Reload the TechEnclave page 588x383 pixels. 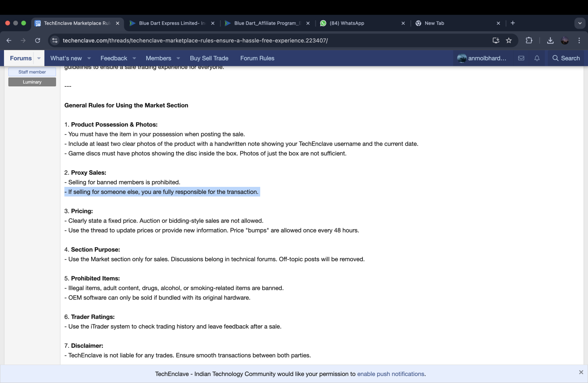coord(37,40)
